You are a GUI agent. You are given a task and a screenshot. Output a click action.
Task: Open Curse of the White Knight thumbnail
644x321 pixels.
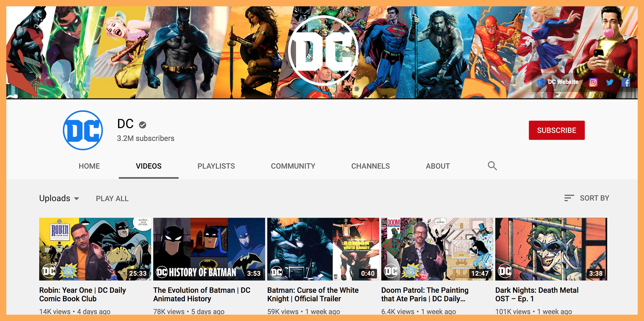323,249
